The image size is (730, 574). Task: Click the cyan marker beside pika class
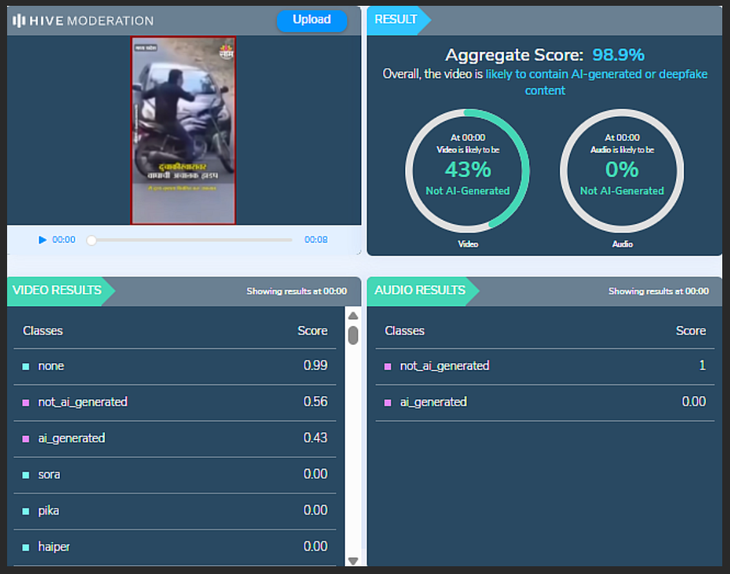pyautogui.click(x=26, y=511)
